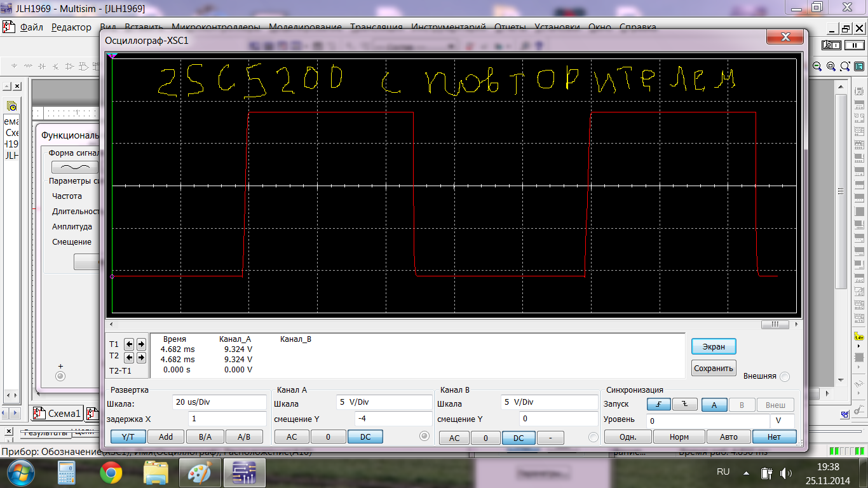Image resolution: width=868 pixels, height=488 pixels.
Task: Click the oscilloscope horizontal scrollbar thumb
Action: pyautogui.click(x=775, y=324)
